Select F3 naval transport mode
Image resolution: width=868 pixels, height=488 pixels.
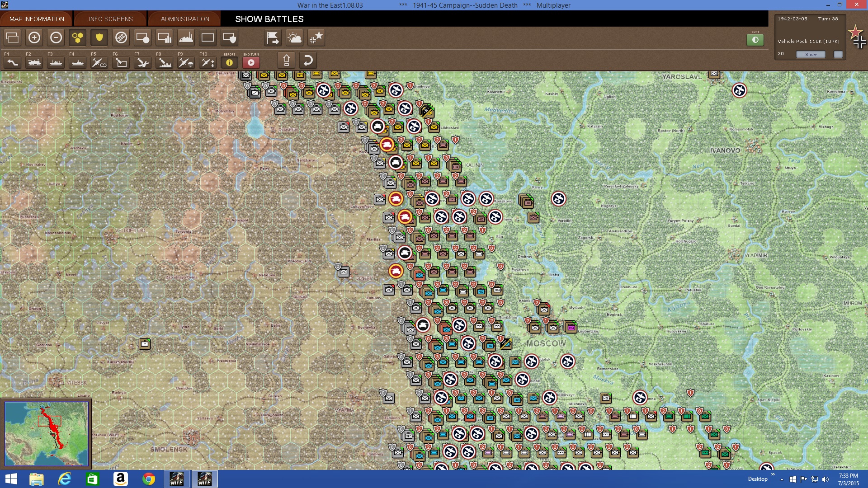(56, 62)
